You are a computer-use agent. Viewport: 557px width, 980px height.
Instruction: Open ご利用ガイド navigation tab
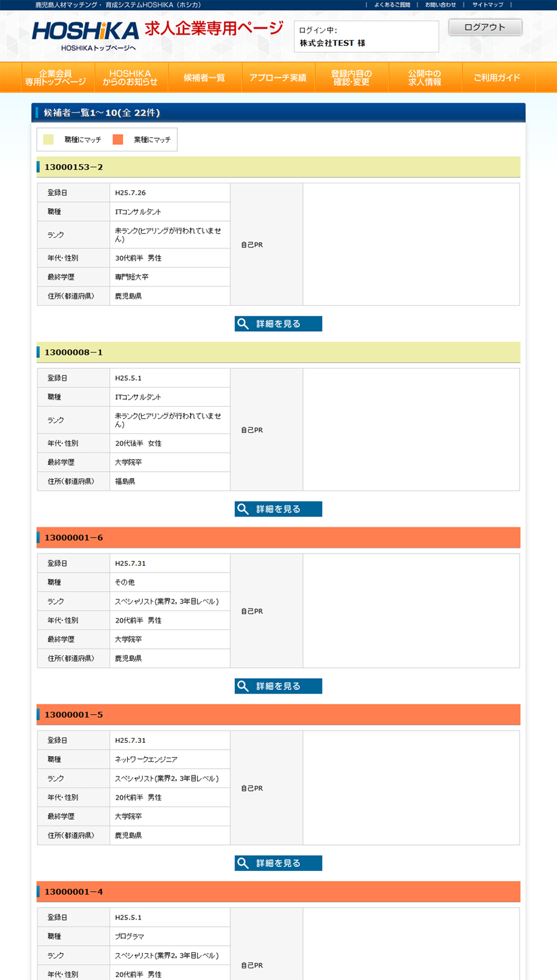(x=497, y=77)
